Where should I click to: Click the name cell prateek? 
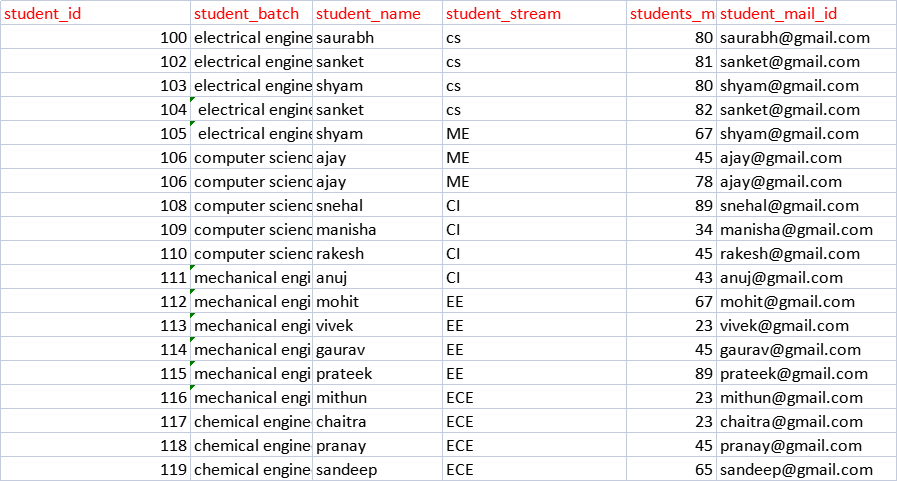tap(377, 373)
